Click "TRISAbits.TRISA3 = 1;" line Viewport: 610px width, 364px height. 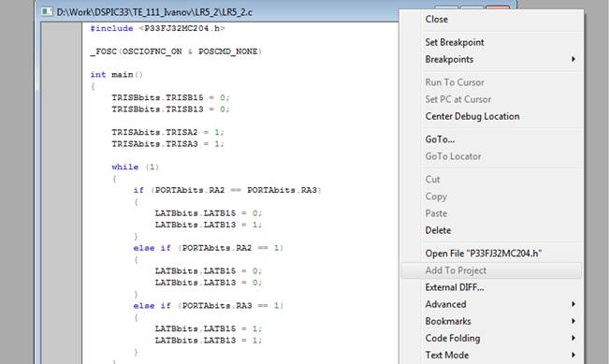[168, 144]
